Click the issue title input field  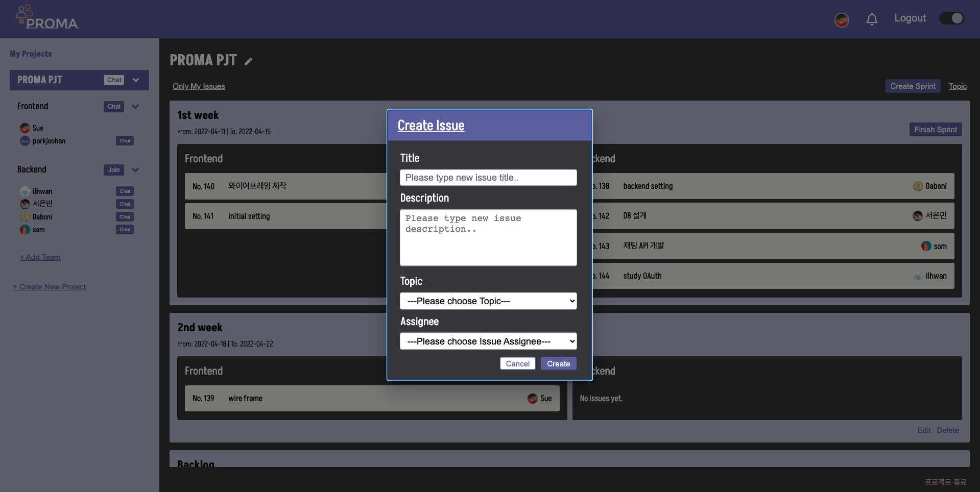tap(488, 177)
